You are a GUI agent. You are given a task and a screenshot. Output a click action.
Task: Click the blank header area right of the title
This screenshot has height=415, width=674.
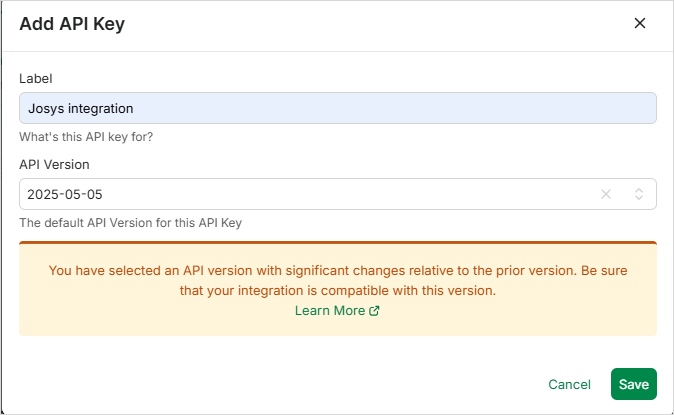tap(380, 24)
